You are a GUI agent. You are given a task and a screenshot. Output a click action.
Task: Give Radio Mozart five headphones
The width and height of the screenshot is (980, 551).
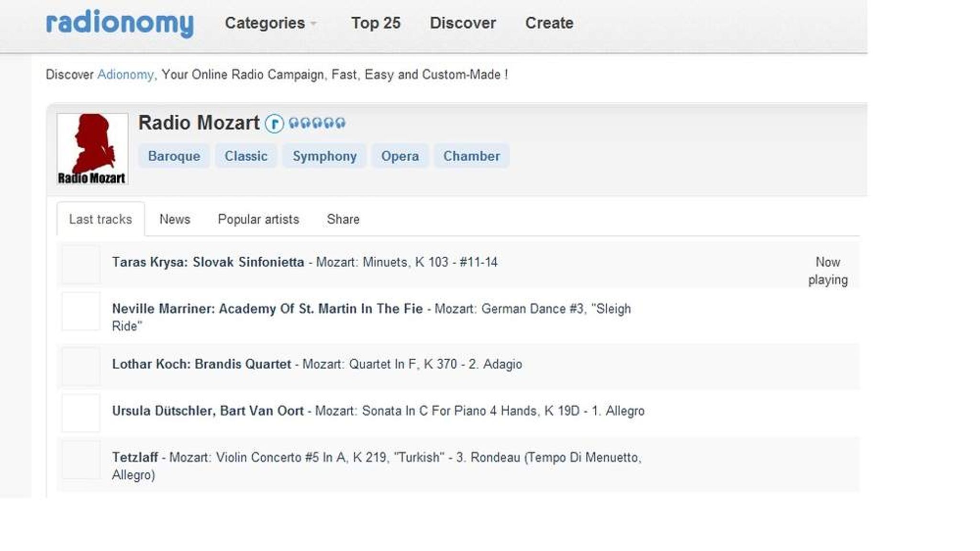pyautogui.click(x=340, y=123)
